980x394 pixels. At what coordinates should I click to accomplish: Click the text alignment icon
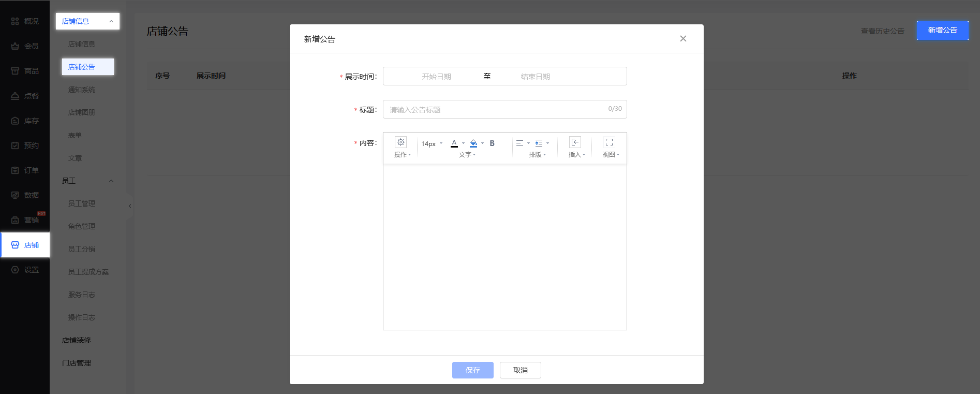click(520, 143)
